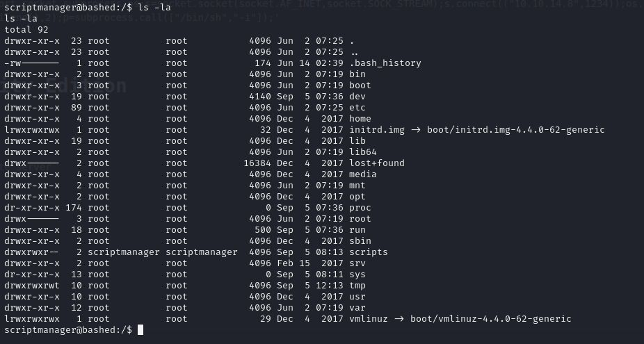Click the "total 92" output line
644x344 pixels.
click(23, 30)
